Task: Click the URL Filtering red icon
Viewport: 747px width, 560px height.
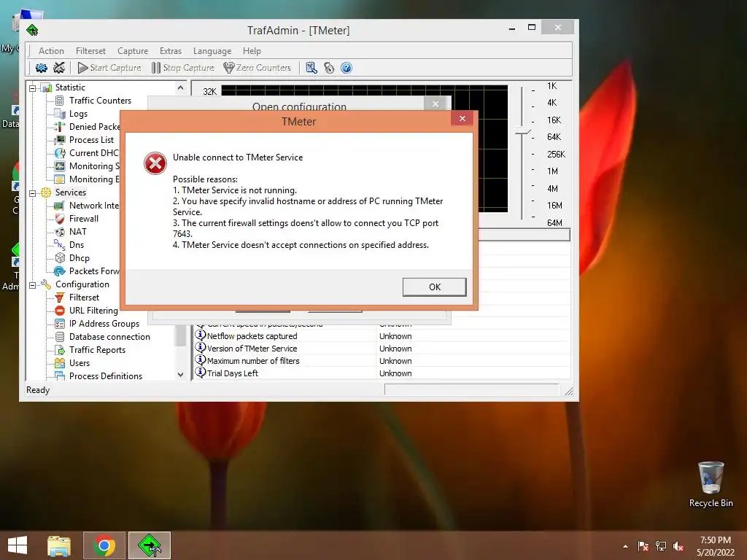Action: tap(60, 311)
